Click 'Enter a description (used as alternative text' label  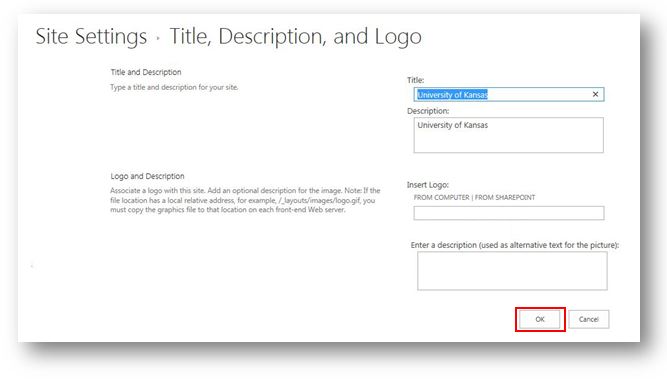pyautogui.click(x=515, y=245)
